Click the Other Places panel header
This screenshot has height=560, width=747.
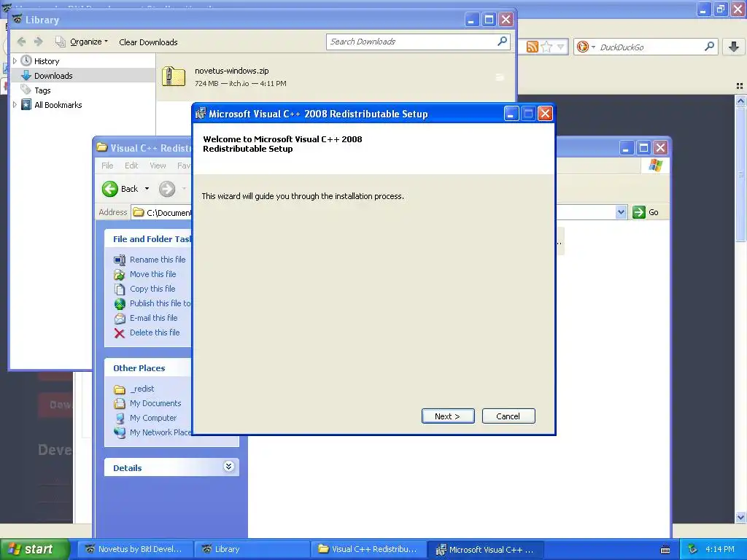click(148, 368)
